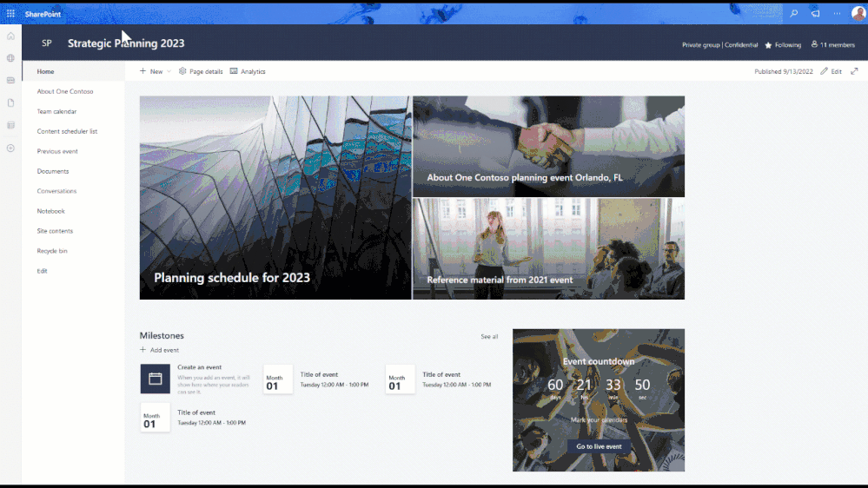Open the megaphone feedback icon
The height and width of the screenshot is (488, 868).
click(815, 13)
